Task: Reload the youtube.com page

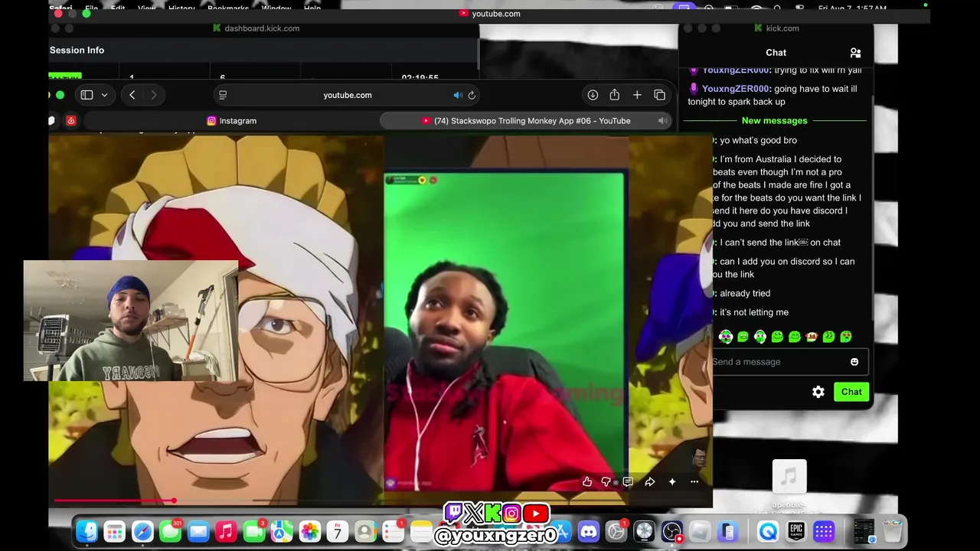Action: click(472, 95)
